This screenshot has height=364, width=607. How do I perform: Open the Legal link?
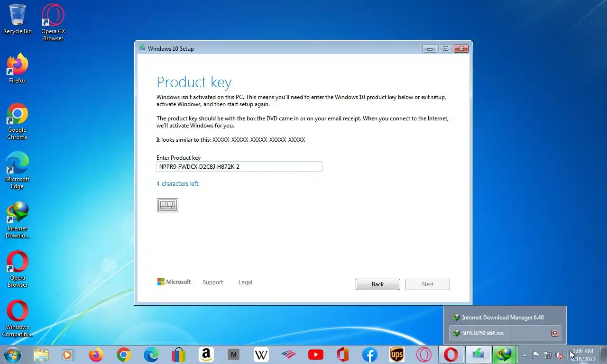pyautogui.click(x=245, y=282)
